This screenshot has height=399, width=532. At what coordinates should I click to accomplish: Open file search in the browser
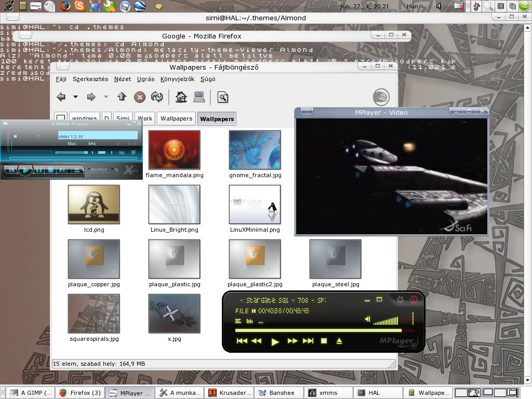[222, 97]
